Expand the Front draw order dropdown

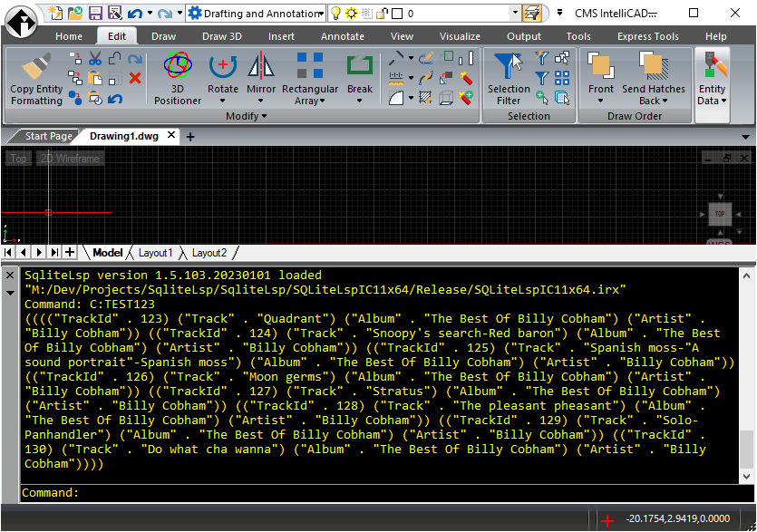point(600,101)
